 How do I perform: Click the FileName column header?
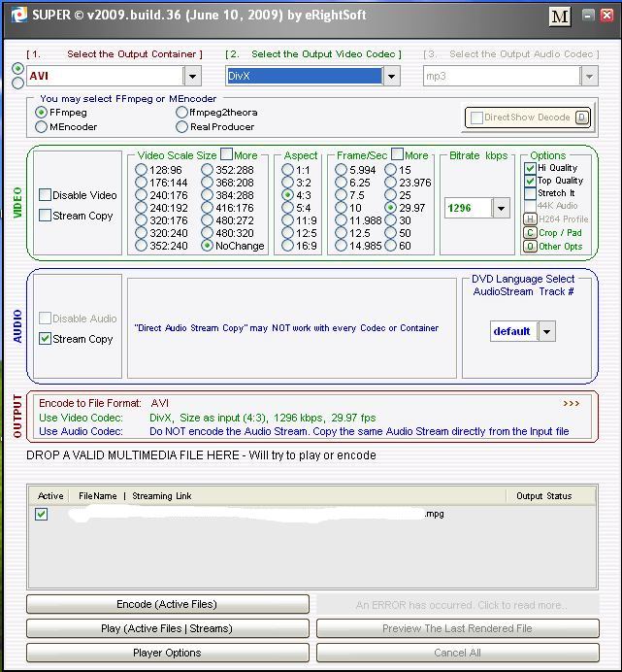pos(98,496)
